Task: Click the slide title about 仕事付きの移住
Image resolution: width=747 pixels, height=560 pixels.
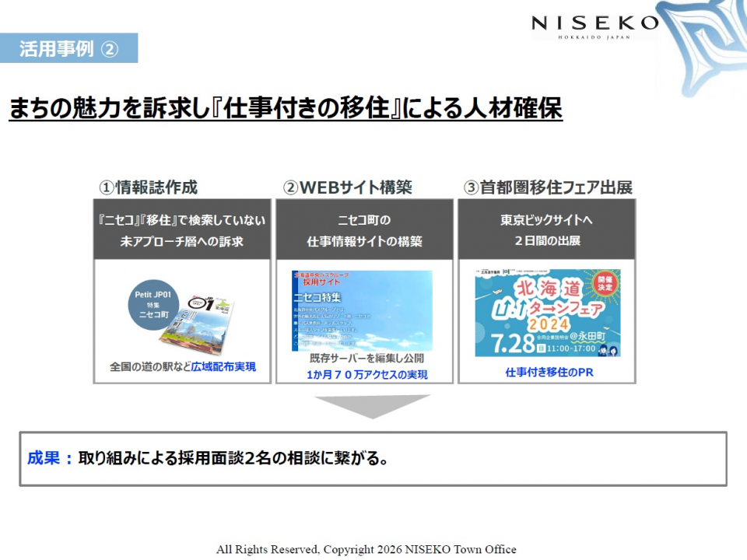Action: click(285, 108)
